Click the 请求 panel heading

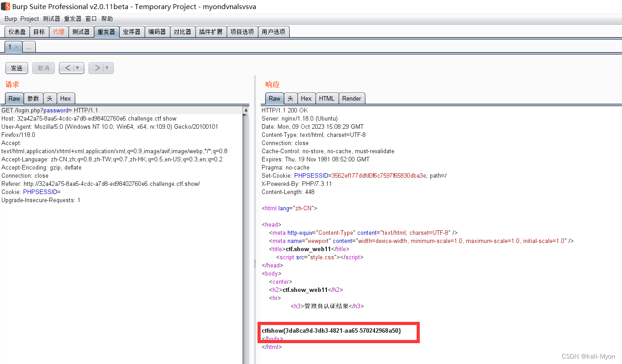coord(12,84)
